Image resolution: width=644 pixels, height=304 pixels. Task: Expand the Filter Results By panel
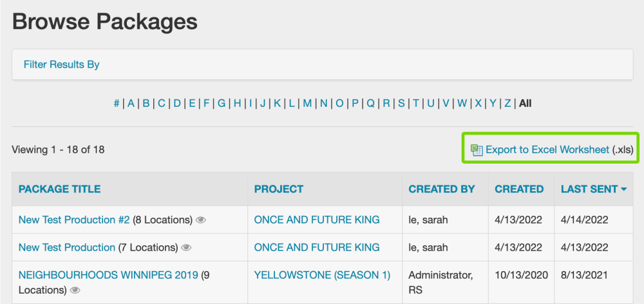tap(62, 64)
